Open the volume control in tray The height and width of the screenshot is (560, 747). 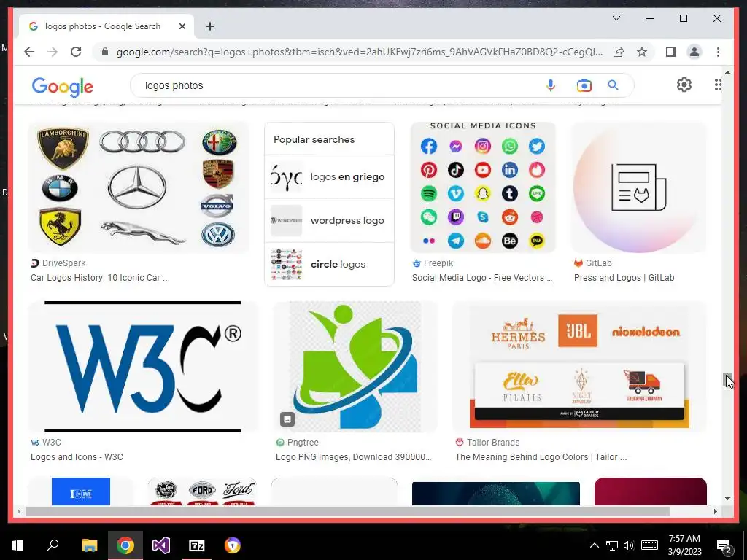click(629, 545)
